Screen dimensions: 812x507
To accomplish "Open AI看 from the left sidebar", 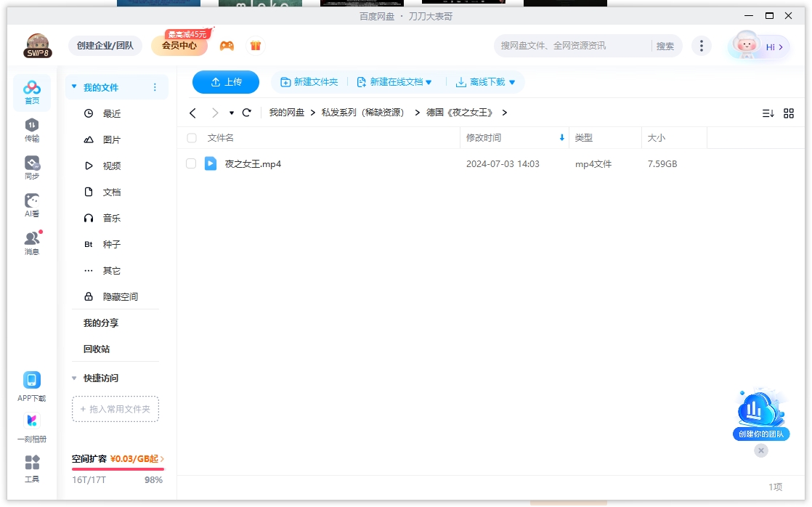I will click(x=31, y=206).
